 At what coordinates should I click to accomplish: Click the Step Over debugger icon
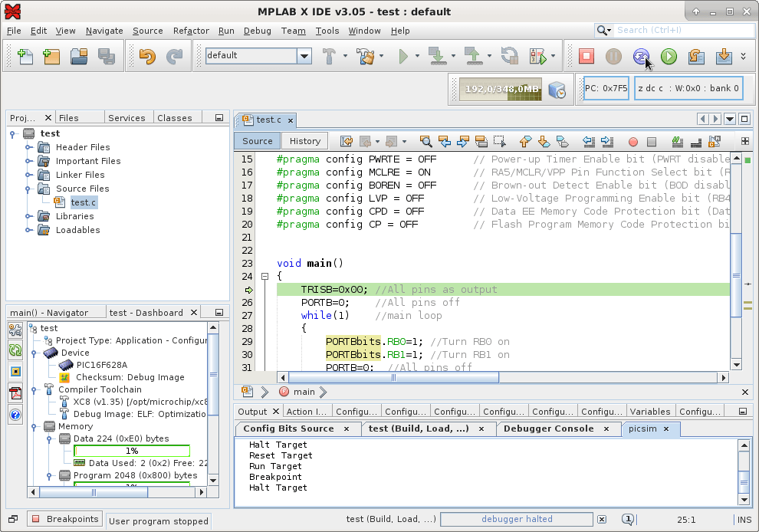click(x=696, y=56)
